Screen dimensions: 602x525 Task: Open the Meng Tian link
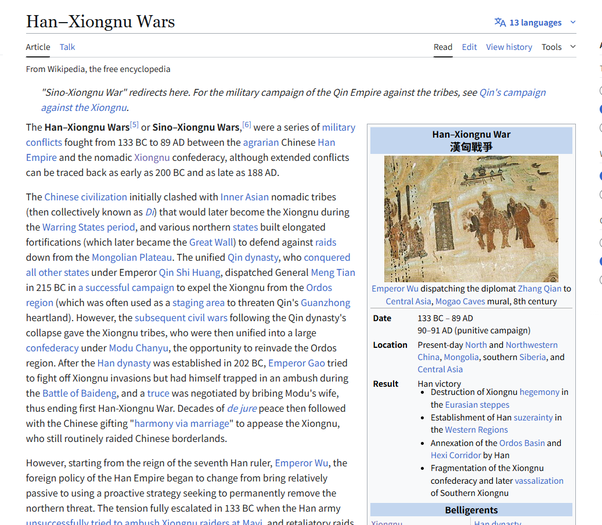(x=333, y=273)
